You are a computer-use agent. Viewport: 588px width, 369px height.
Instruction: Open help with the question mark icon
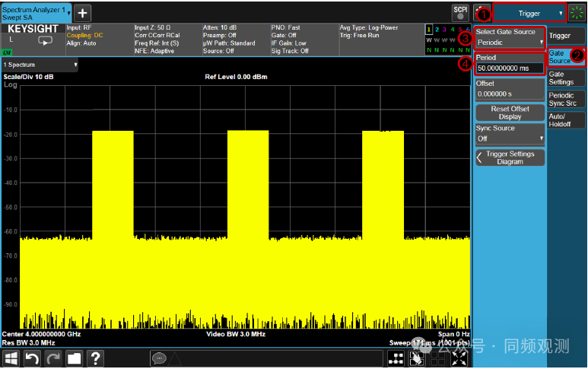(95, 358)
